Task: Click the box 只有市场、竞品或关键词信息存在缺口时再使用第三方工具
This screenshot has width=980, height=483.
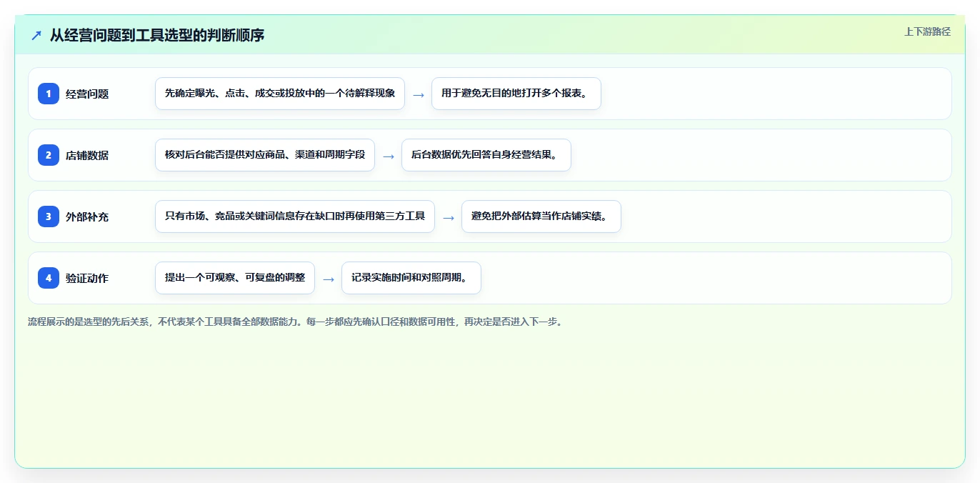Action: tap(295, 216)
